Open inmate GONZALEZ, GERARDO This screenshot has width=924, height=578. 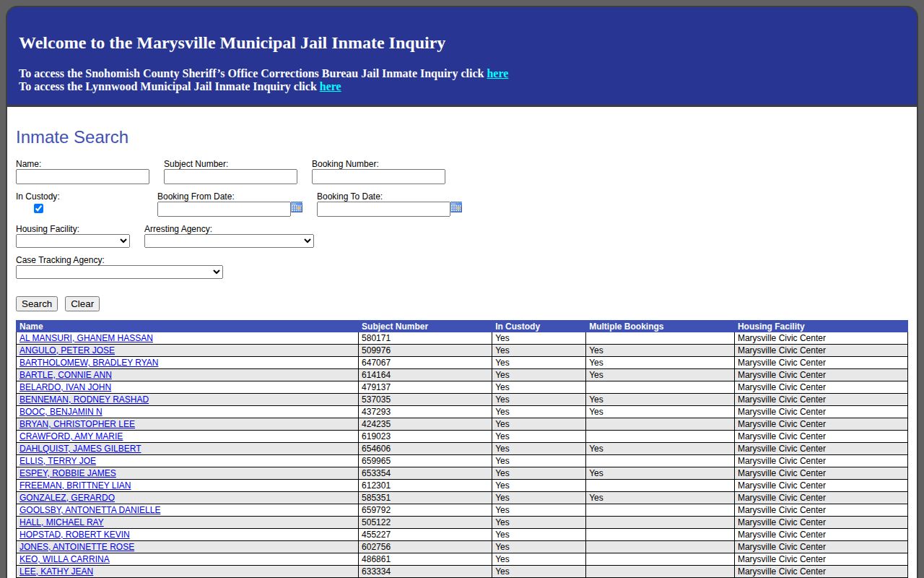pos(67,498)
